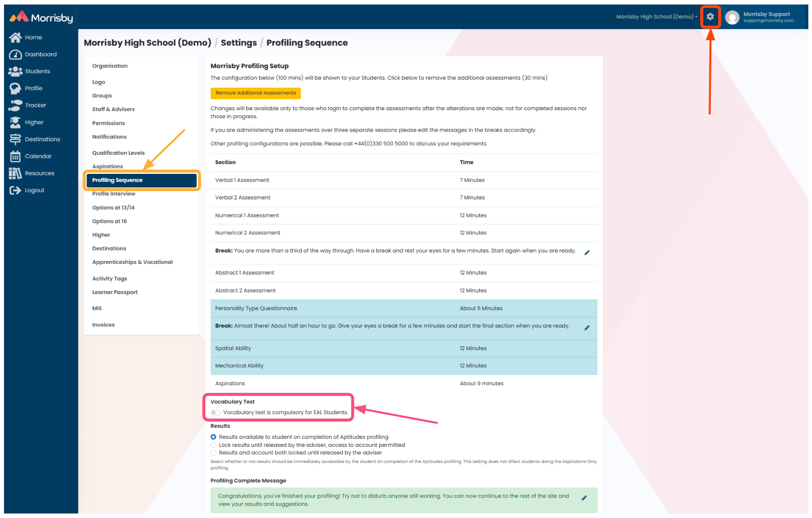Click Settings breadcrumb link
The image size is (812, 518).
click(x=239, y=43)
